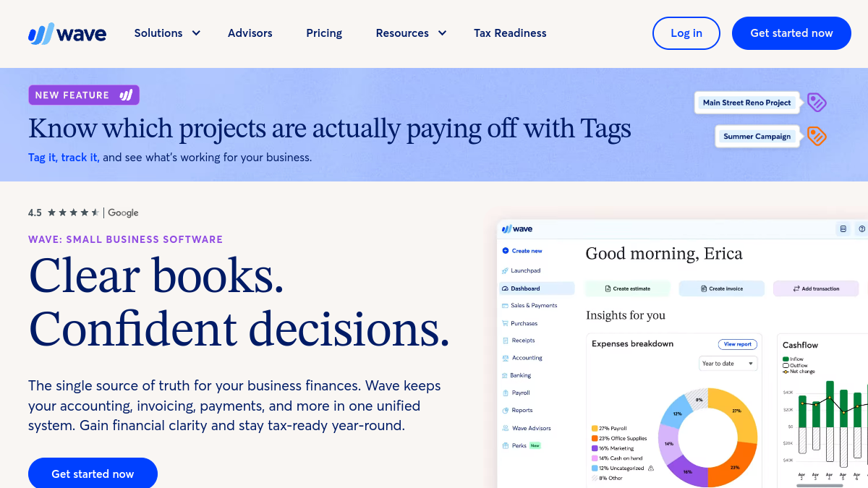This screenshot has height=488, width=868.
Task: Click the scales icon beside Accounting
Action: [x=505, y=358]
